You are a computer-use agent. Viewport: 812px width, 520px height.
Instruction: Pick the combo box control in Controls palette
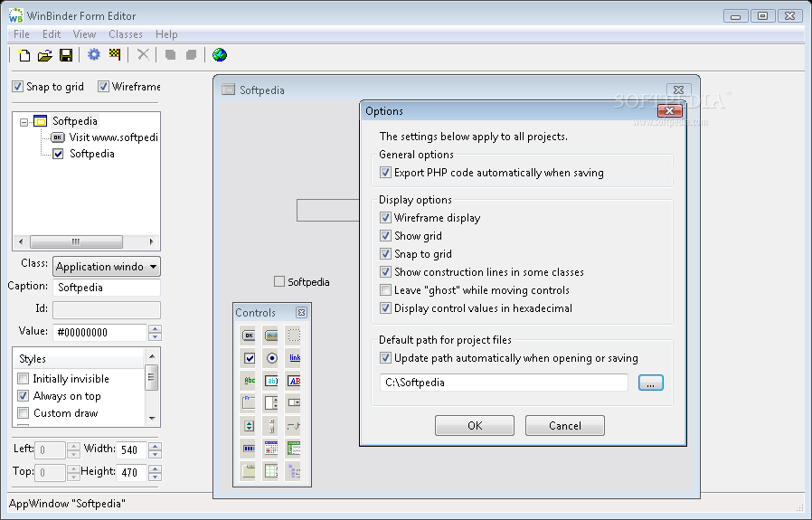click(x=294, y=403)
